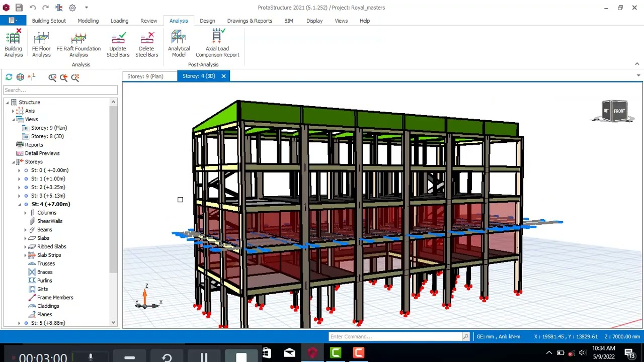
Task: Click the green refresh icon in structure panel
Action: click(9, 77)
